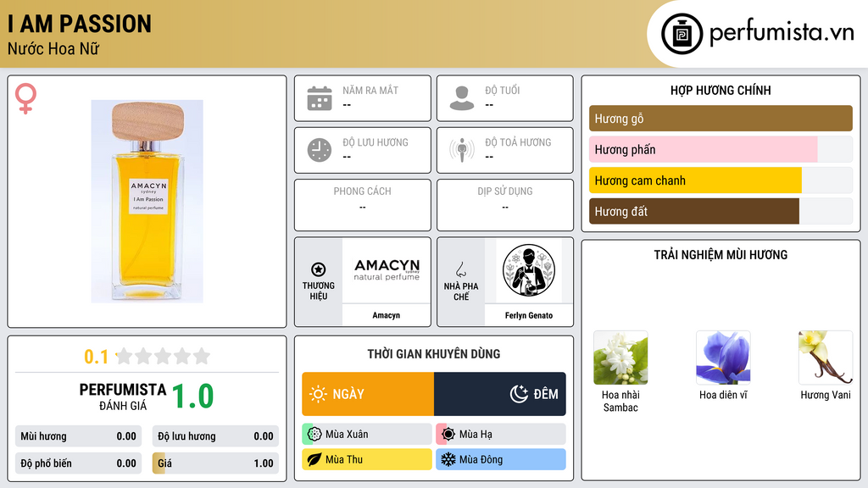Click the pink female gender symbol icon
The height and width of the screenshot is (488, 868).
tap(25, 98)
